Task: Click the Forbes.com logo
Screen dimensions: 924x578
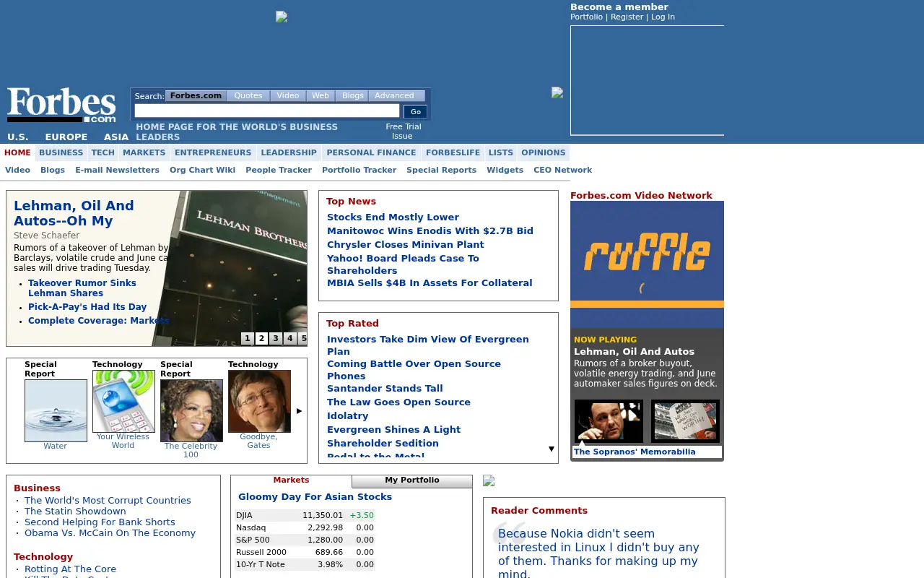Action: (61, 105)
